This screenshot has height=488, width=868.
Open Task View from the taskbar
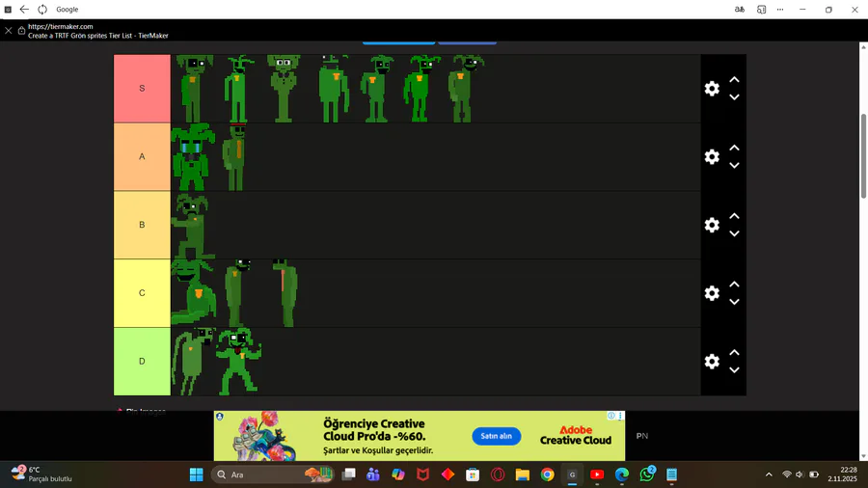[x=348, y=474]
